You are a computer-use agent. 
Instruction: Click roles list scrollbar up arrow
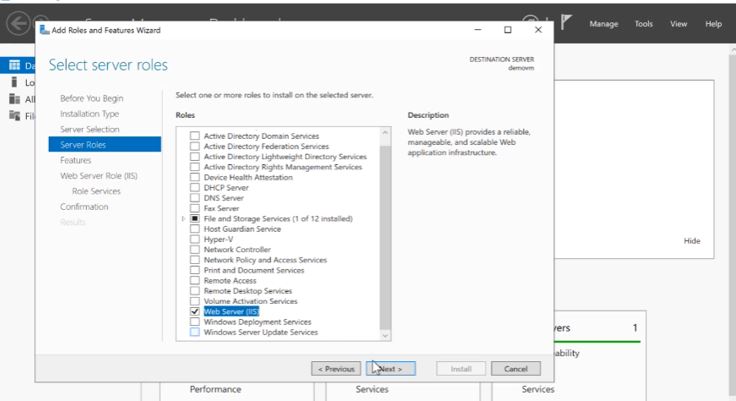pos(385,132)
